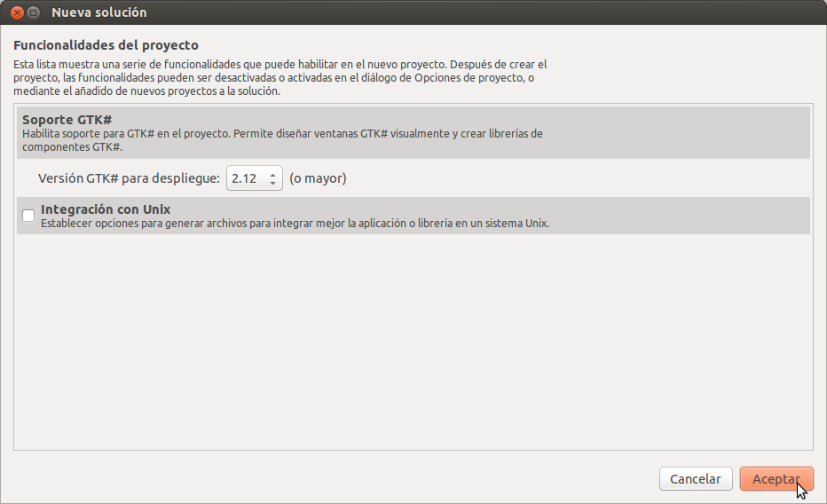Enable the Integración con Unix checkbox
The image size is (827, 504).
(x=28, y=216)
